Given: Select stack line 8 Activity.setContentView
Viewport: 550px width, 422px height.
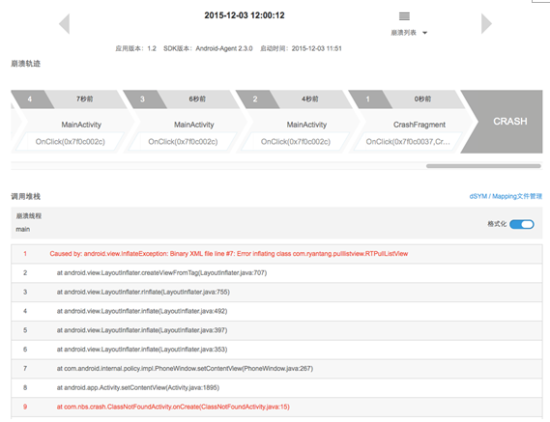Looking at the screenshot, I should pyautogui.click(x=277, y=388).
